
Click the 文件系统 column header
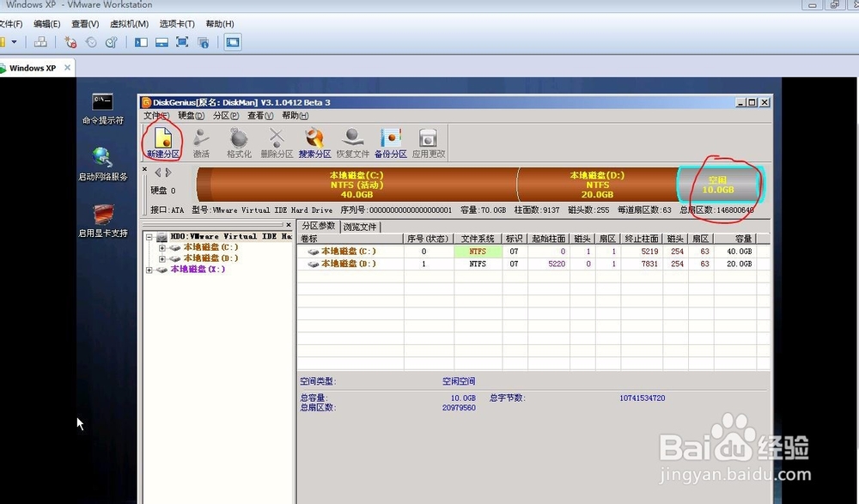(x=478, y=239)
